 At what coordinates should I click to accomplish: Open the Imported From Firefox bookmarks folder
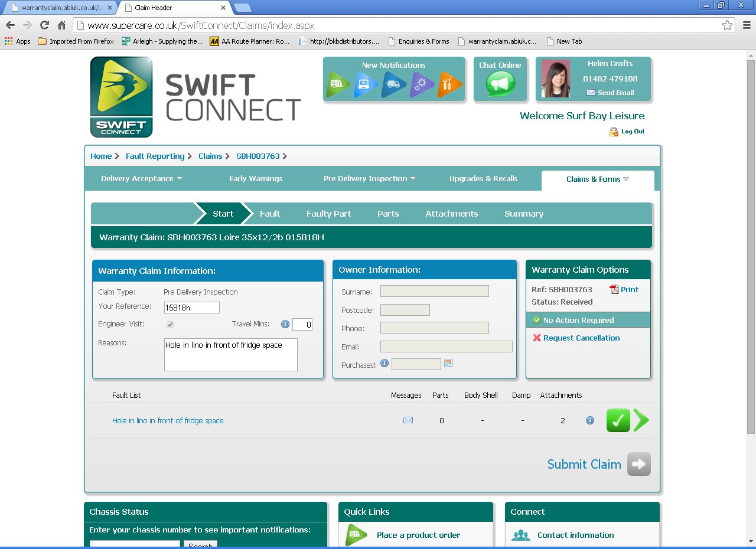coord(76,41)
